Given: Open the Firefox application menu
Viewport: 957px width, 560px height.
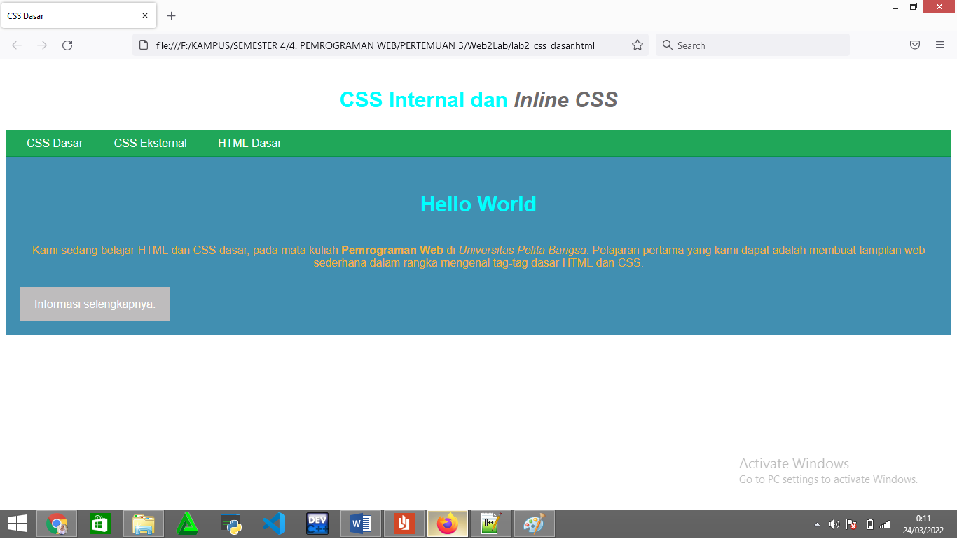Looking at the screenshot, I should point(940,45).
